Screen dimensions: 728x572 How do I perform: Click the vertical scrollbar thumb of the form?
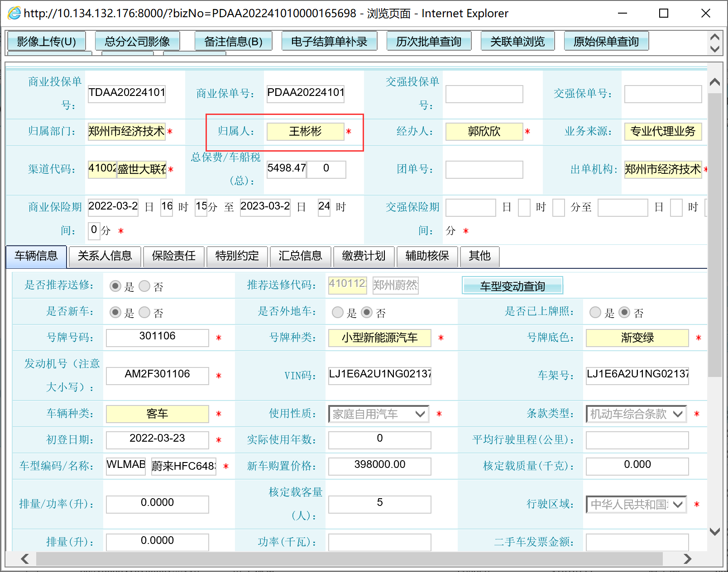[715, 235]
